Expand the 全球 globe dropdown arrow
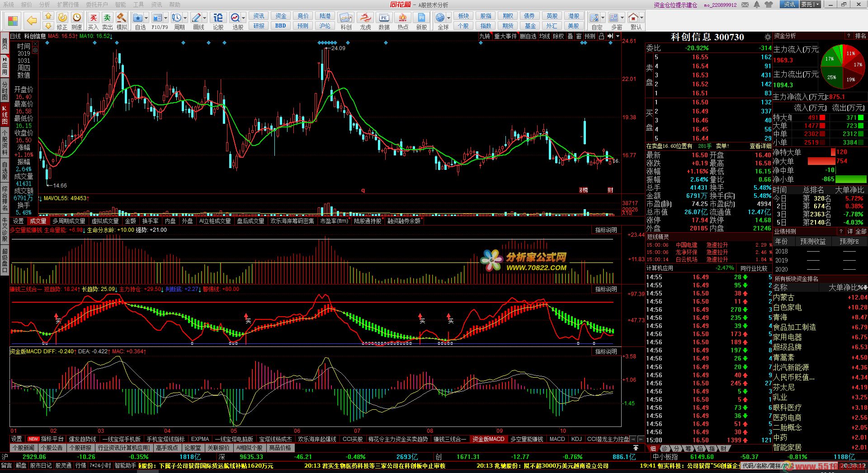Viewport: 868px width, 473px height. [x=448, y=18]
